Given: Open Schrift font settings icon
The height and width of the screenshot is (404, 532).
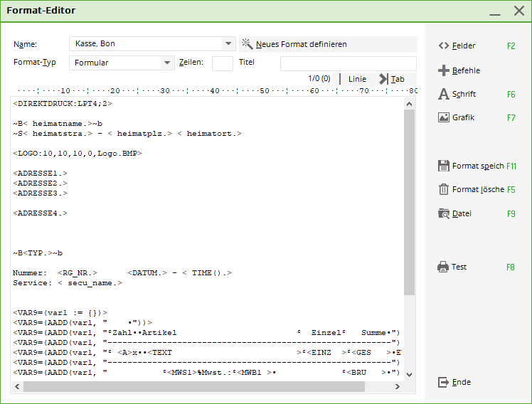Looking at the screenshot, I should [x=444, y=94].
